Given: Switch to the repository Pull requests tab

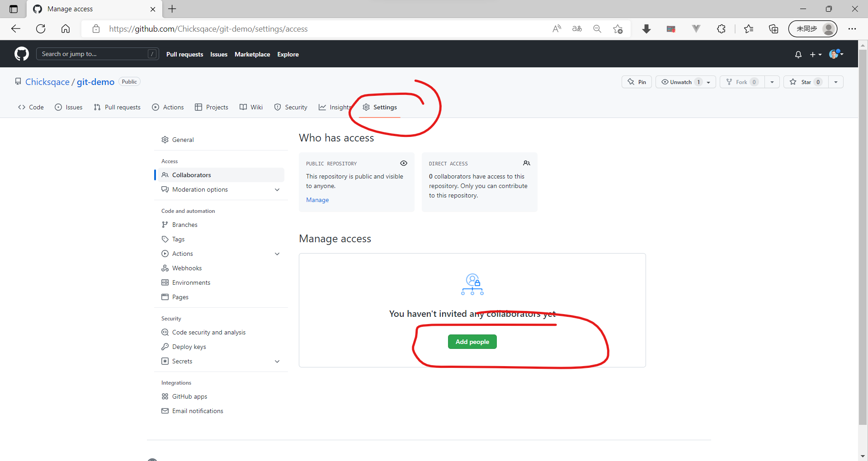Looking at the screenshot, I should [117, 107].
